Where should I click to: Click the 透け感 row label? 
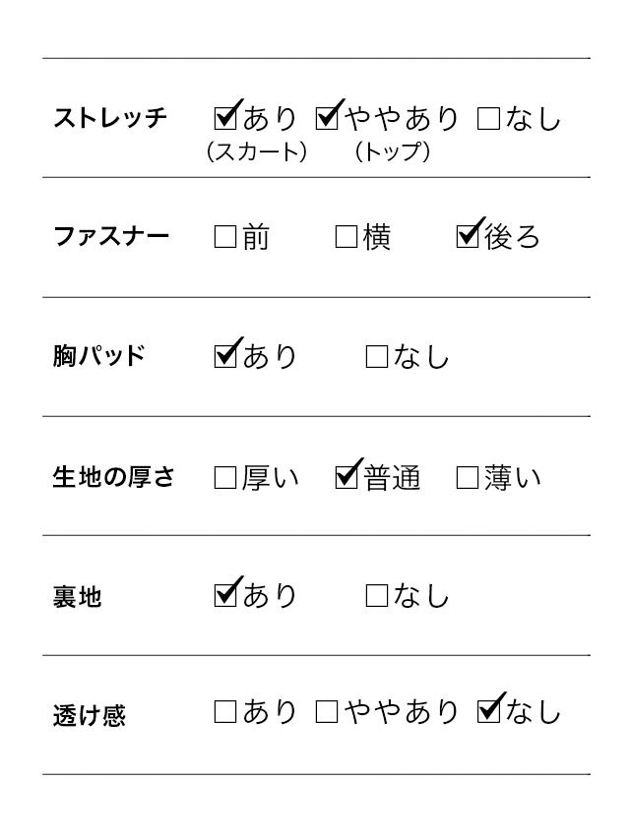point(90,715)
